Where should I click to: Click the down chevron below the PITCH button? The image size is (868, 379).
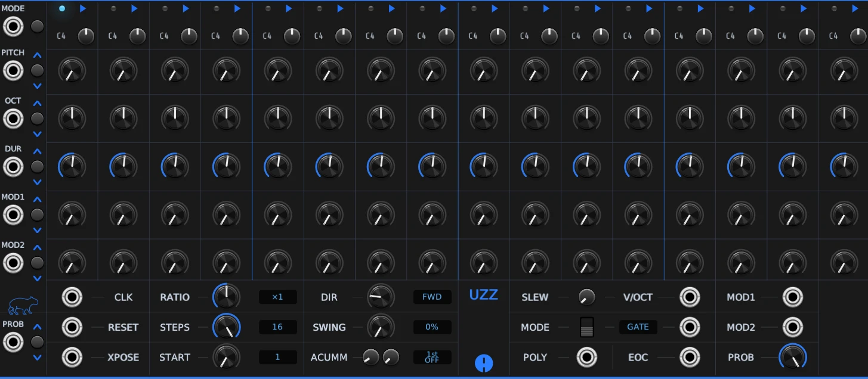pyautogui.click(x=38, y=86)
